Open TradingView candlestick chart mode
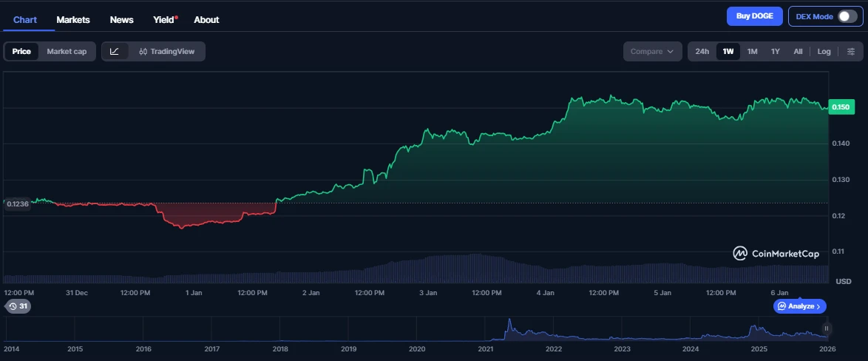The image size is (868, 361). pyautogui.click(x=166, y=52)
